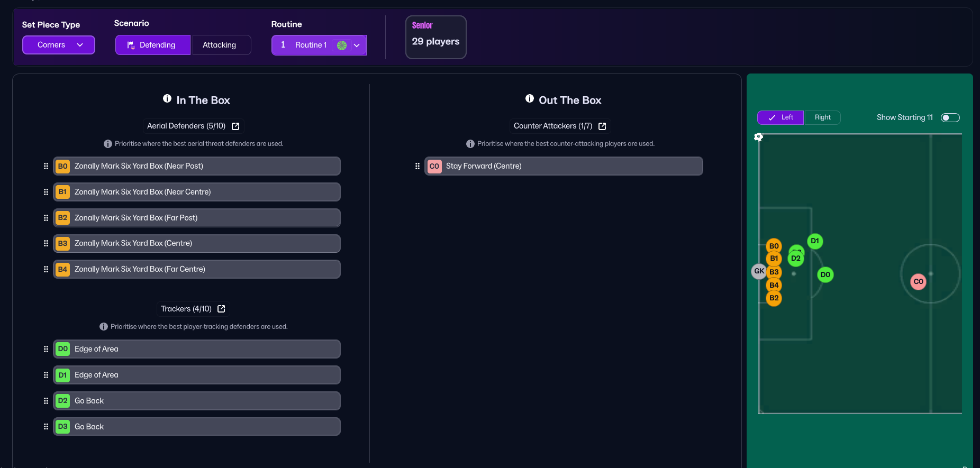
Task: Select the GK marker on pitch
Action: [x=759, y=271]
